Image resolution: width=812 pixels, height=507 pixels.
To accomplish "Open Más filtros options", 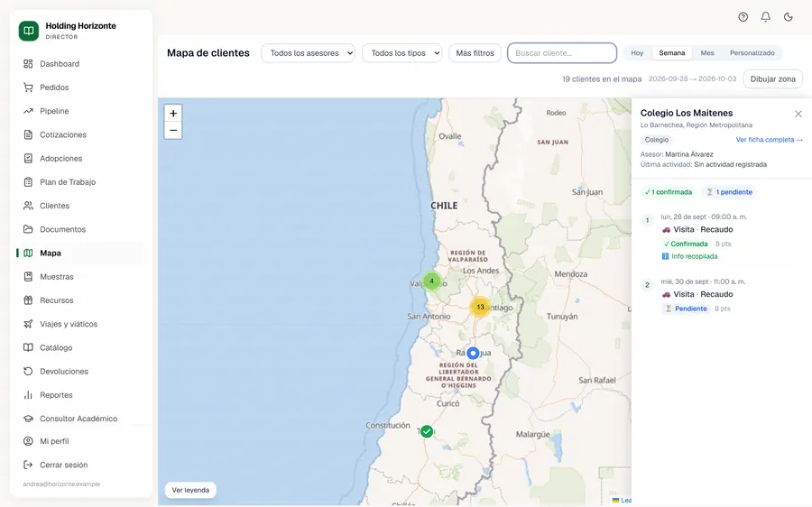I will 475,53.
